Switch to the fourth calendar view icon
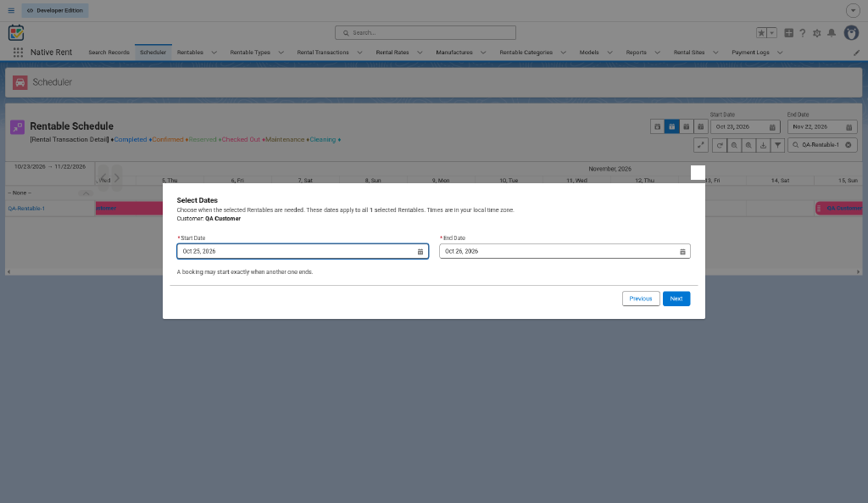This screenshot has width=868, height=503. (x=700, y=127)
